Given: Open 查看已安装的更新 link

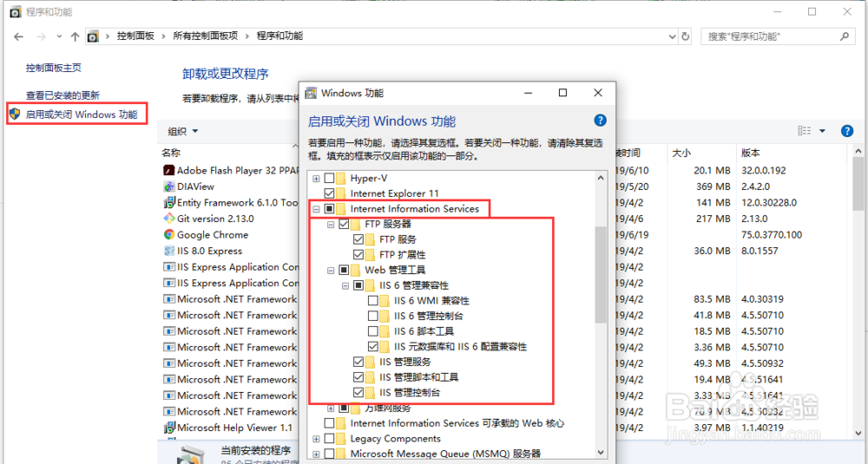Looking at the screenshot, I should 62,95.
